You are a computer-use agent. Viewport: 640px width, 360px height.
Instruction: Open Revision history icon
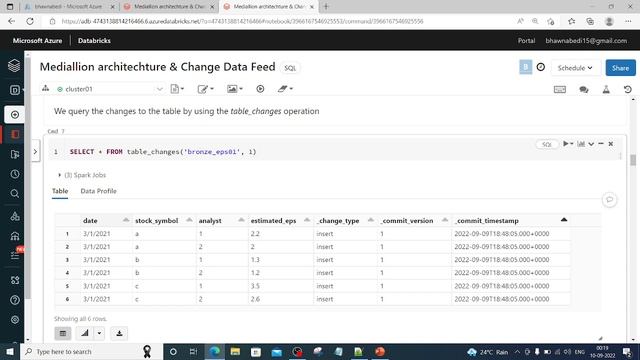[x=628, y=89]
